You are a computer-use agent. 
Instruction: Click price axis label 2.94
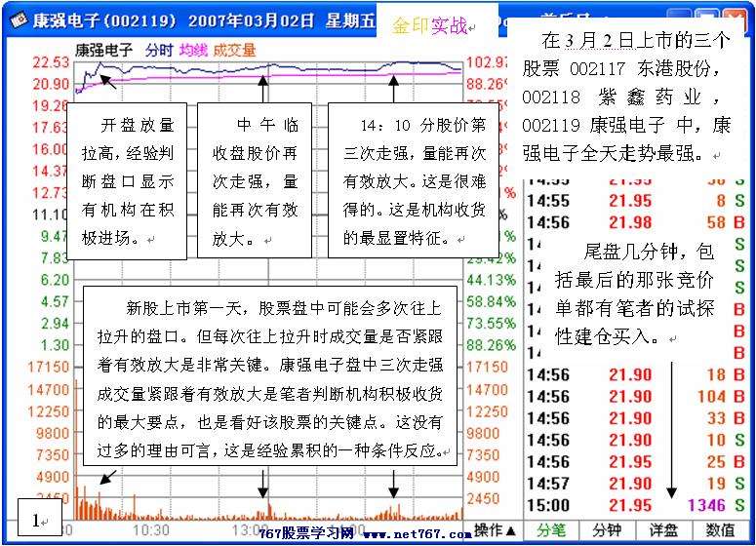pos(55,324)
